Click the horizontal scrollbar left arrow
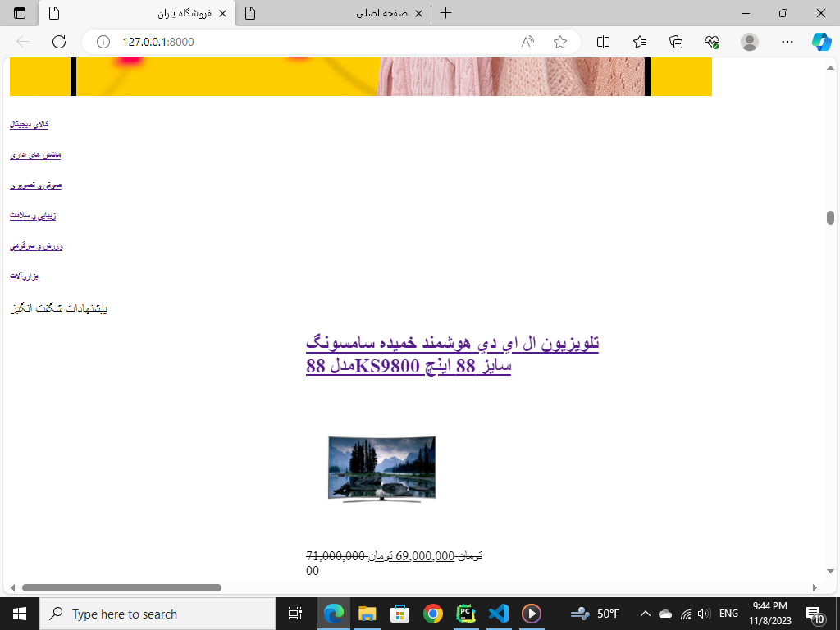The width and height of the screenshot is (840, 630). click(x=13, y=587)
